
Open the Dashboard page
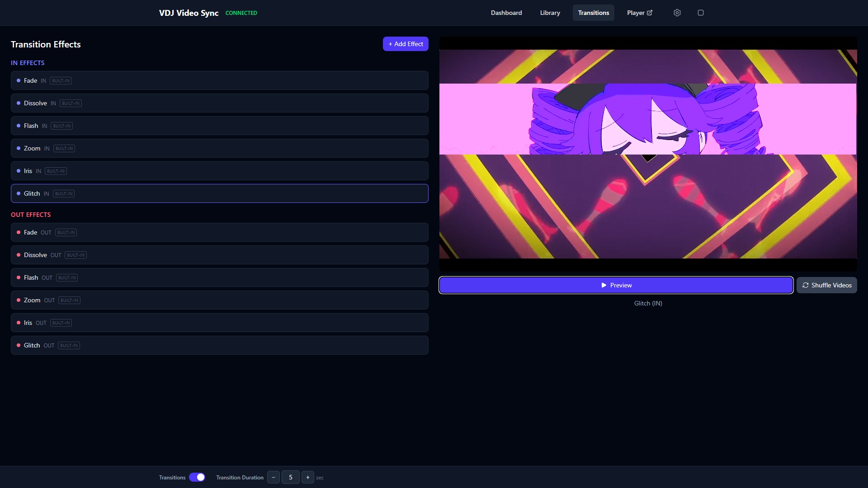[x=506, y=13]
